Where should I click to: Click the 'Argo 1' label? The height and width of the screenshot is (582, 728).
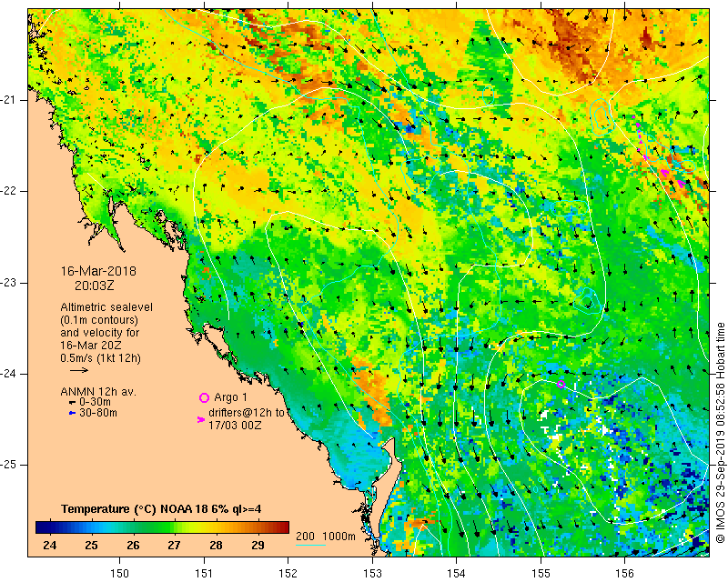231,397
